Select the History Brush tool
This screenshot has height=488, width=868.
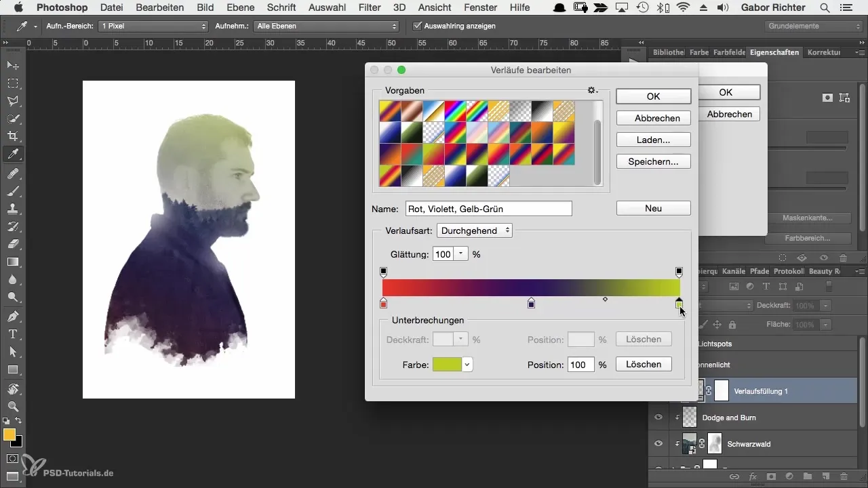tap(13, 226)
